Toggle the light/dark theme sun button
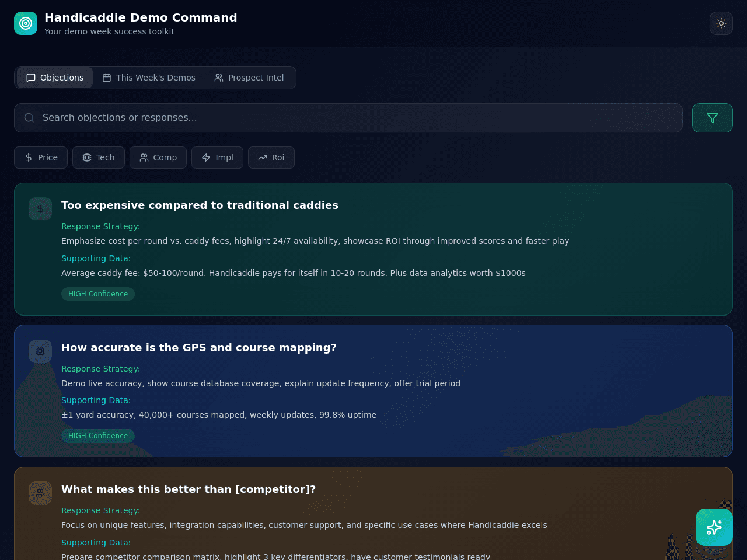Viewport: 747px width, 560px height. (x=721, y=23)
